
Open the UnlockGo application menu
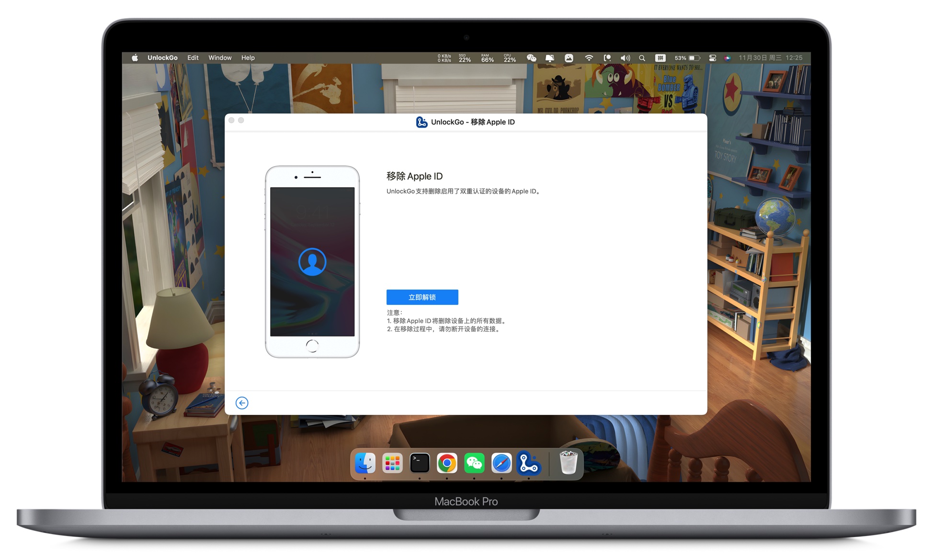tap(162, 58)
